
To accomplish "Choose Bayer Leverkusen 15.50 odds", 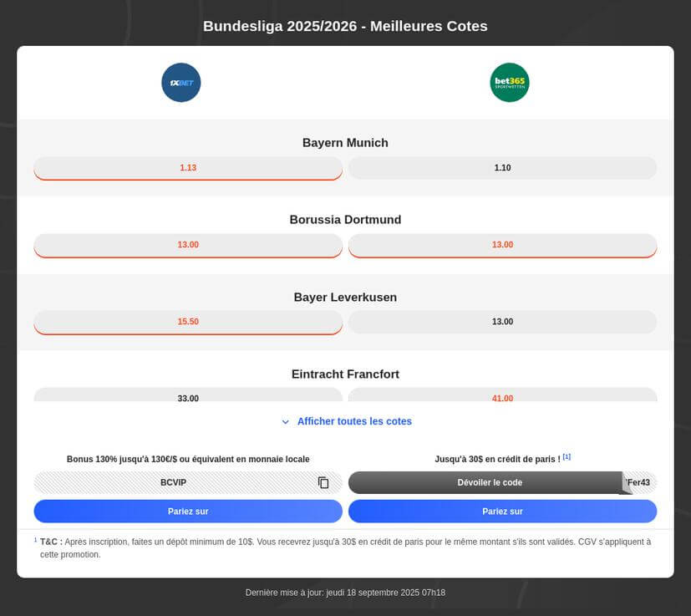I will 188,323.
